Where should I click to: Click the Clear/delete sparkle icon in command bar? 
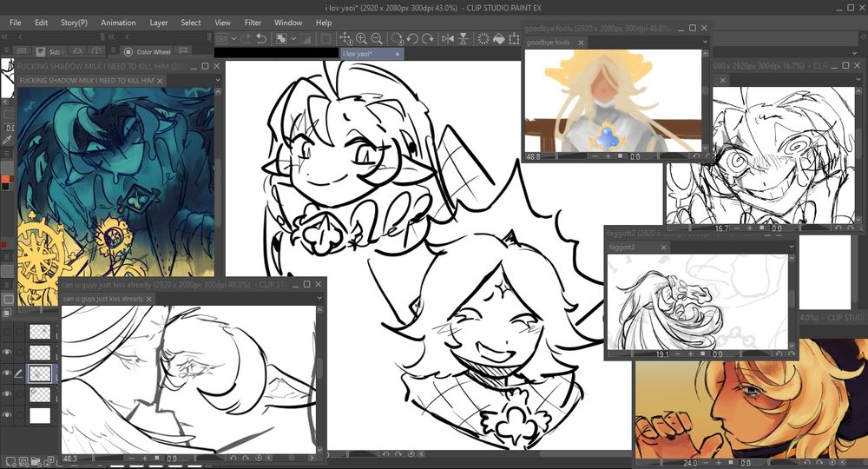tap(483, 38)
